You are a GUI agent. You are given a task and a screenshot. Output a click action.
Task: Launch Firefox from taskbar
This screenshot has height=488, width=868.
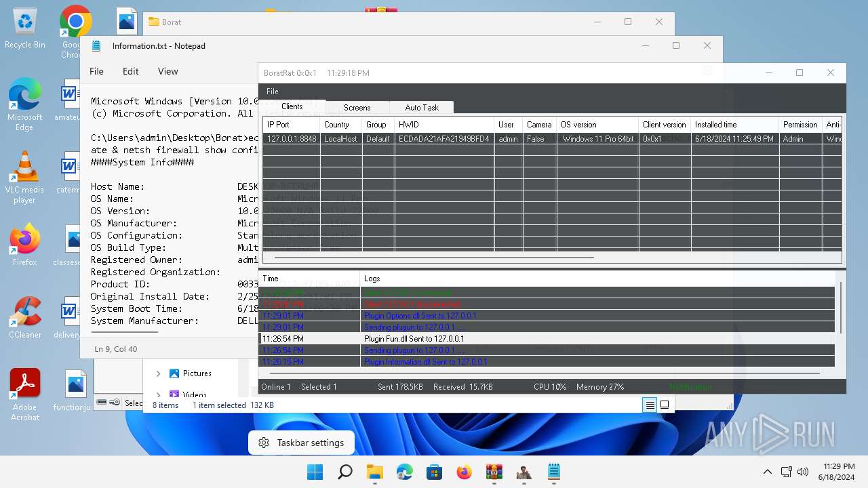pyautogui.click(x=464, y=472)
